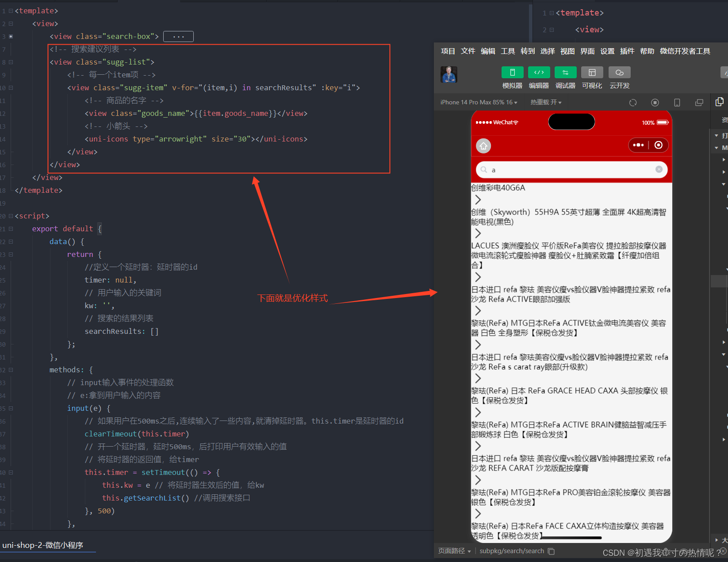Open the 文件 menu
This screenshot has width=728, height=562.
click(468, 51)
